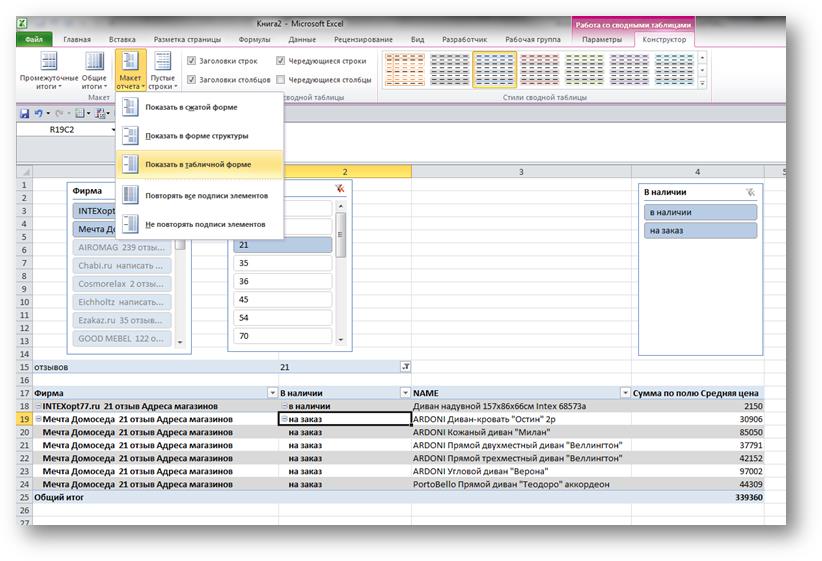Open the Формулы tab

point(254,39)
